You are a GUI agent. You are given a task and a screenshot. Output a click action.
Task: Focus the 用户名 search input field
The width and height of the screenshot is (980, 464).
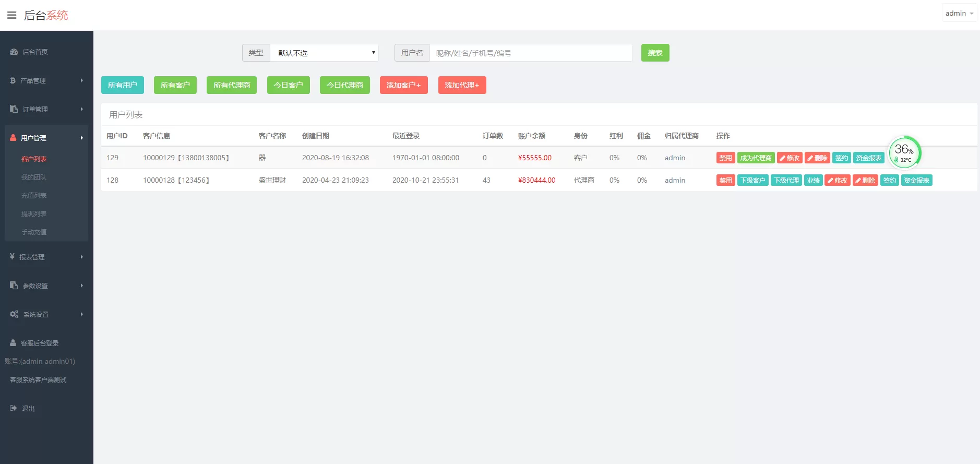pos(531,53)
